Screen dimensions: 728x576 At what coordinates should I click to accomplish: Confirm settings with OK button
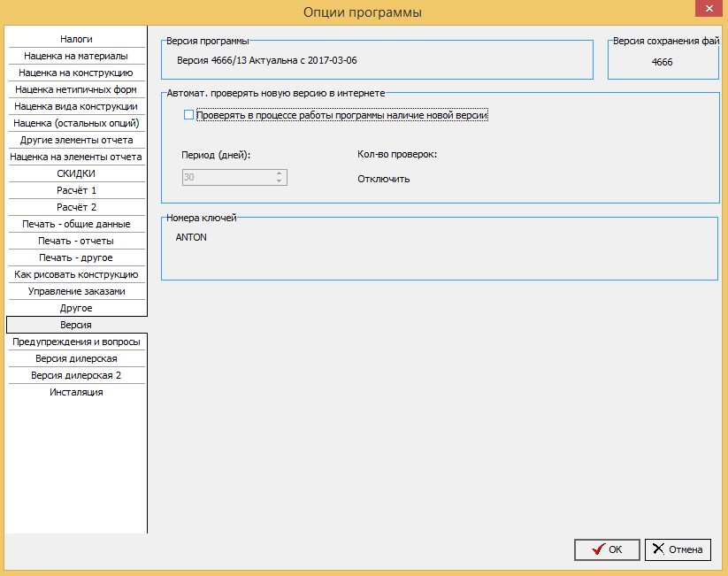(607, 549)
